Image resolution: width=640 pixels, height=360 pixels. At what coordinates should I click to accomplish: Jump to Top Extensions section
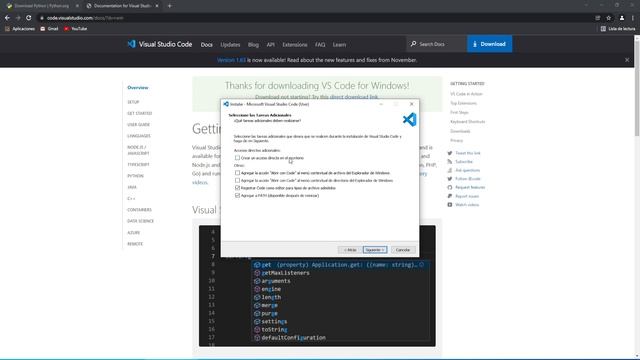(x=463, y=103)
